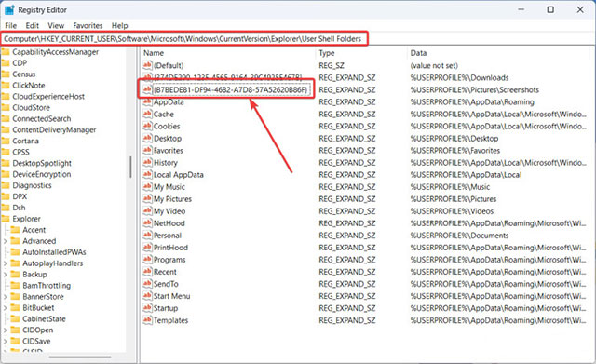The image size is (596, 364).
Task: Click the icon next to My Video value
Action: [x=147, y=211]
